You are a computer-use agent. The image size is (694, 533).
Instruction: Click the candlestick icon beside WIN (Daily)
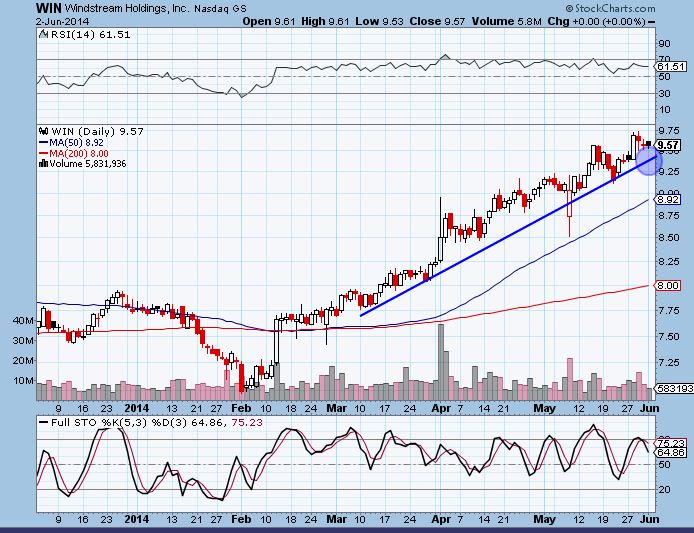click(x=44, y=131)
